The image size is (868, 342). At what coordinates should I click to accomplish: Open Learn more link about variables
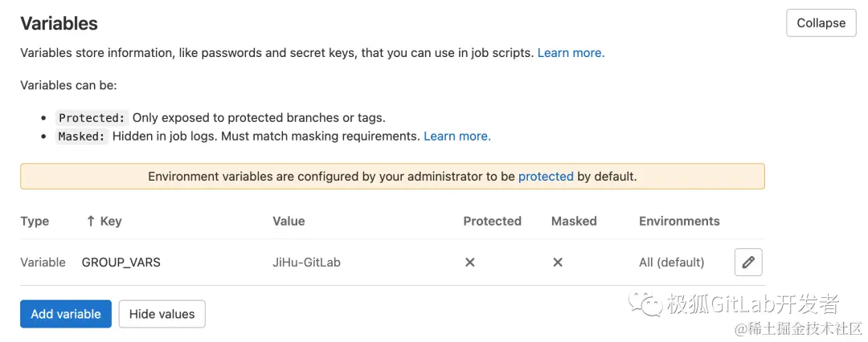pyautogui.click(x=571, y=53)
